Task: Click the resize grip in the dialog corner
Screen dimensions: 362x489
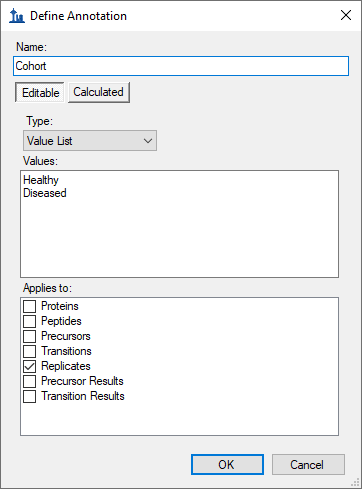Action: (x=355, y=482)
